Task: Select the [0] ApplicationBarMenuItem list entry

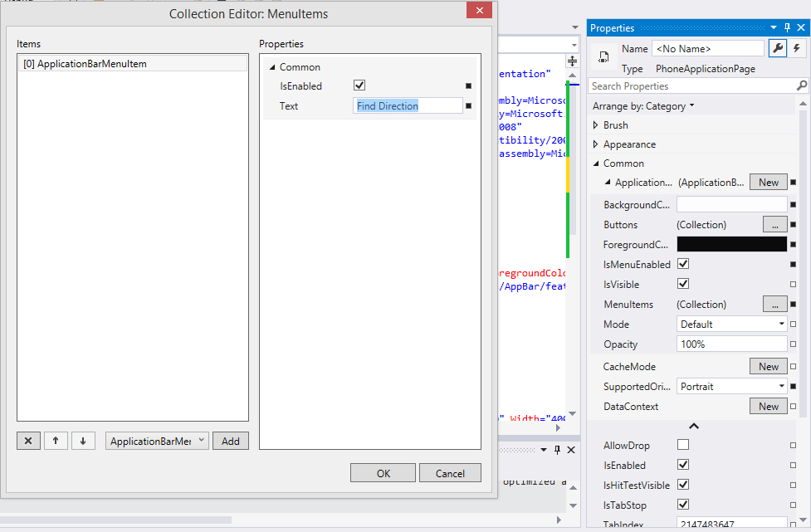Action: coord(132,64)
